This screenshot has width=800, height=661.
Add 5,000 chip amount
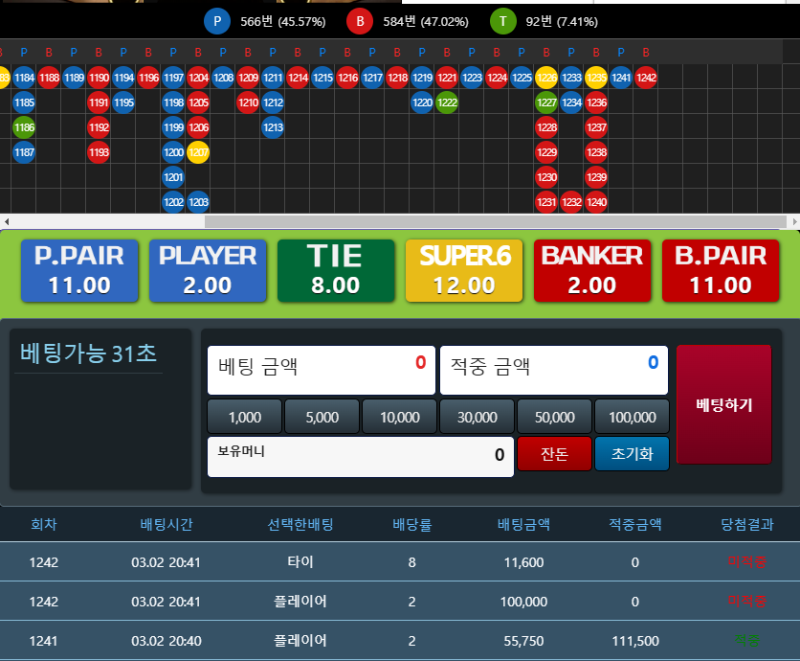tap(322, 417)
